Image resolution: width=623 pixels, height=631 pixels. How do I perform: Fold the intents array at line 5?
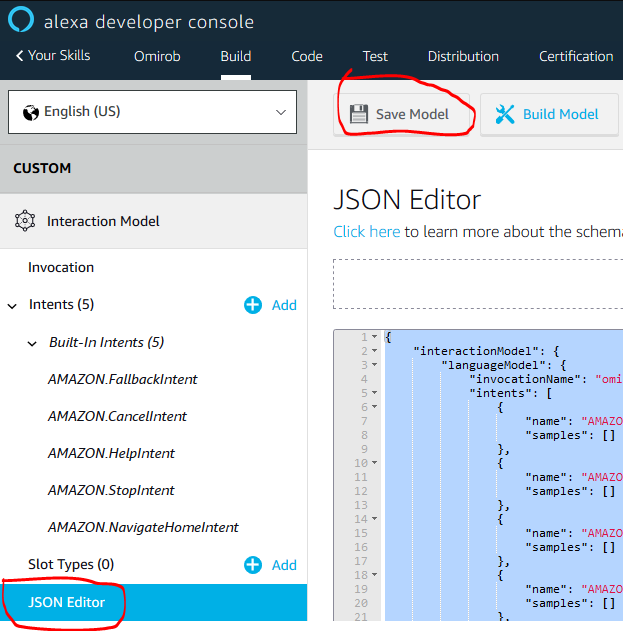(x=375, y=392)
